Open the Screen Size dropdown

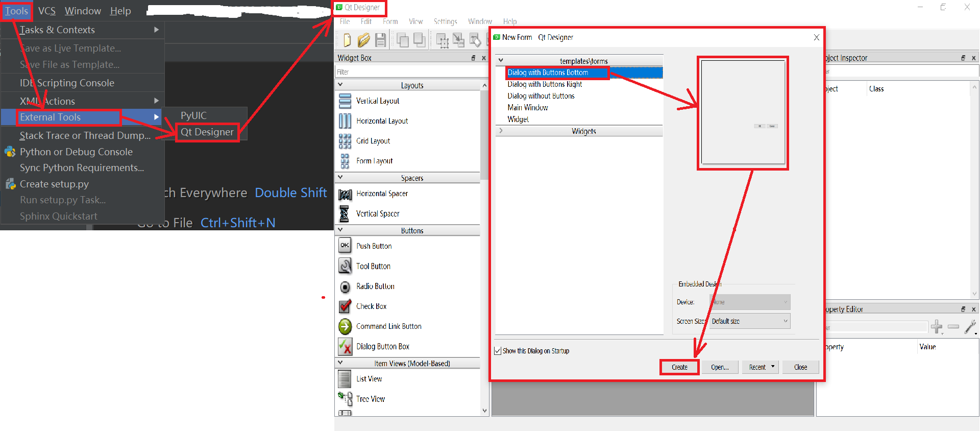750,321
